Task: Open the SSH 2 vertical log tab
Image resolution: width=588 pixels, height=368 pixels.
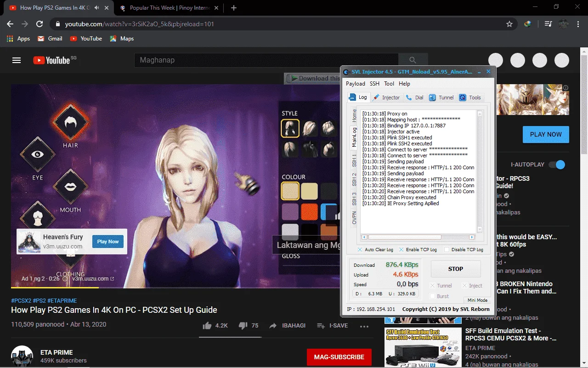Action: coord(354,179)
